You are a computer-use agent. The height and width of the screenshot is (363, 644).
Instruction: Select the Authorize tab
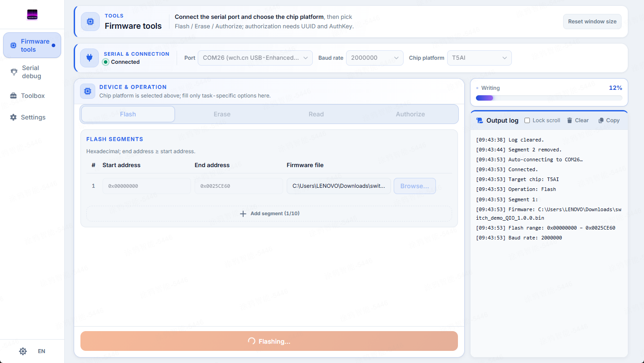coord(410,114)
